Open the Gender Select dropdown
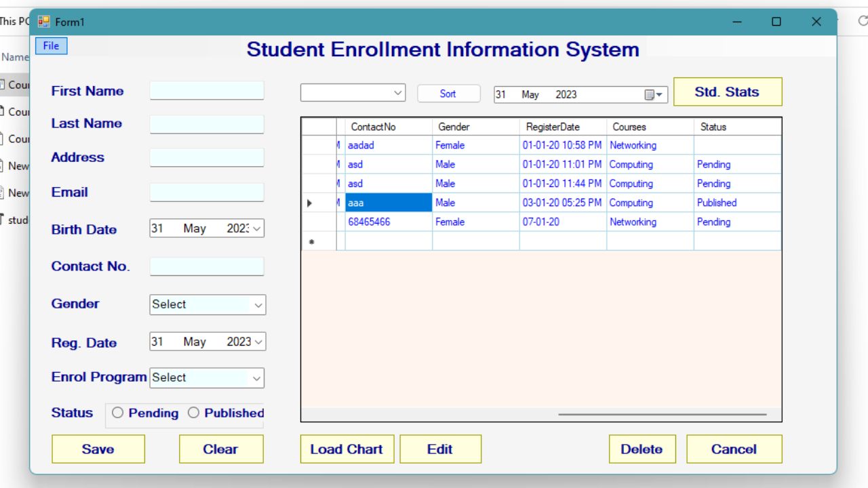This screenshot has height=488, width=868. coord(256,305)
